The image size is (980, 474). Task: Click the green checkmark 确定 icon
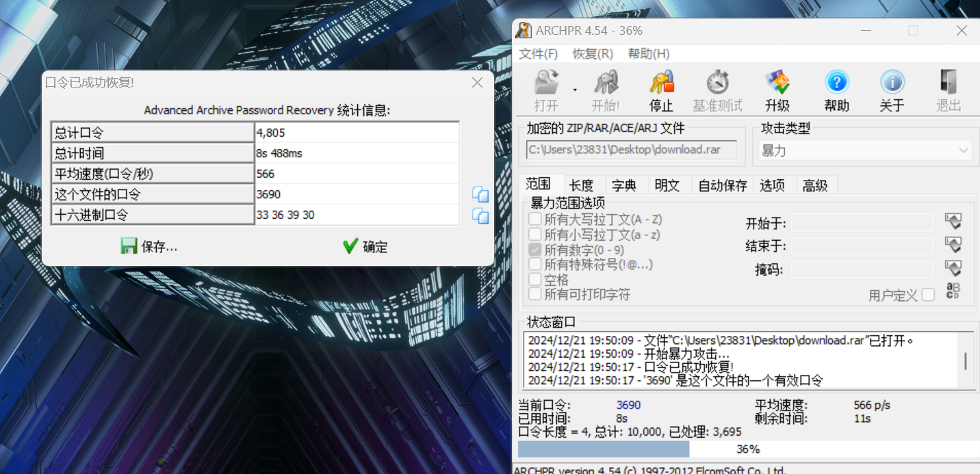350,246
